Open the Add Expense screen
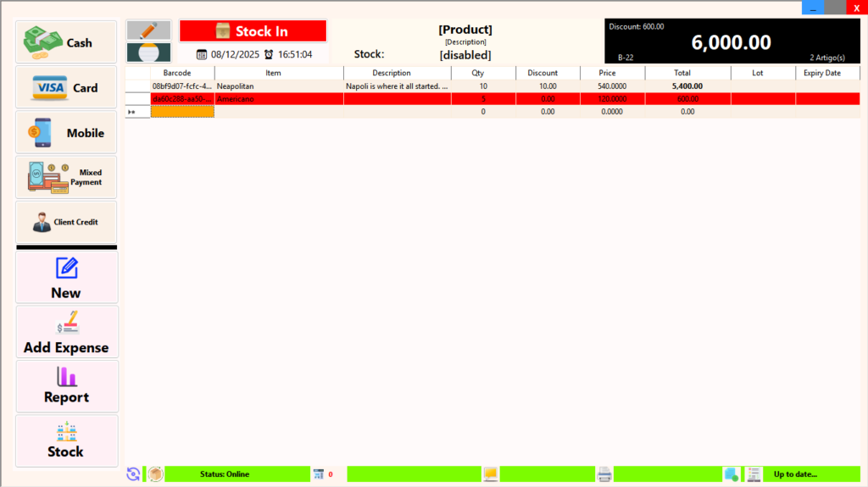This screenshot has height=487, width=868. coord(66,332)
